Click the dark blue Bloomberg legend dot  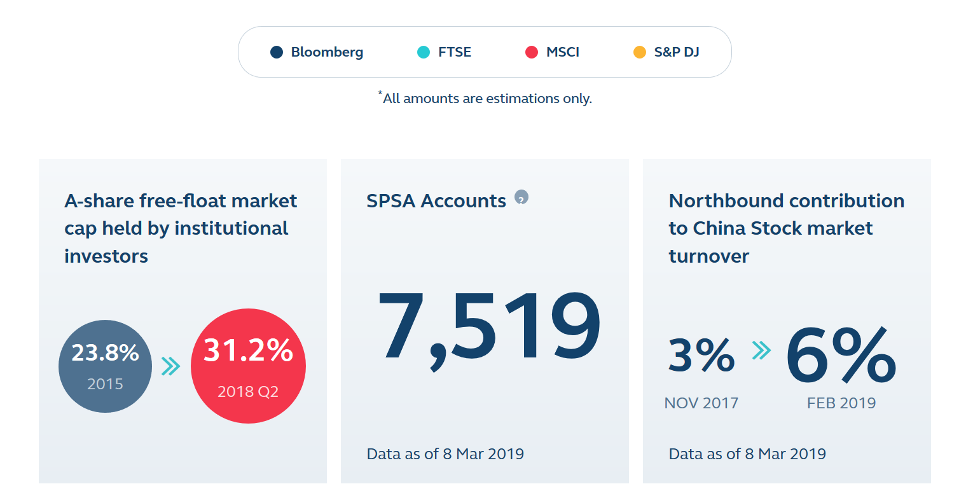pos(277,52)
